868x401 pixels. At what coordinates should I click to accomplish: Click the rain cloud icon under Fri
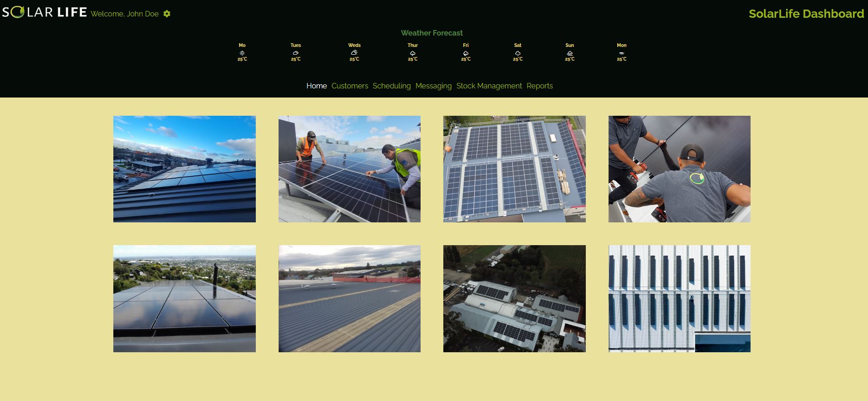click(x=466, y=53)
